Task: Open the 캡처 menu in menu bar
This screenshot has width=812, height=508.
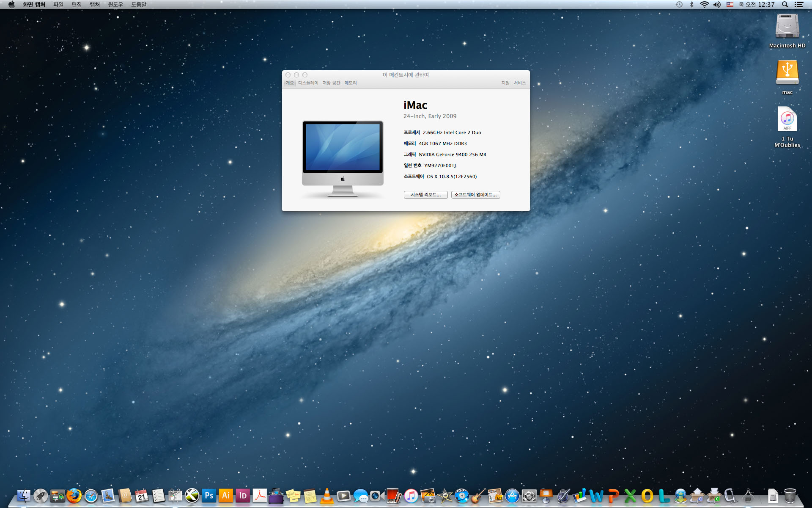Action: click(x=95, y=5)
